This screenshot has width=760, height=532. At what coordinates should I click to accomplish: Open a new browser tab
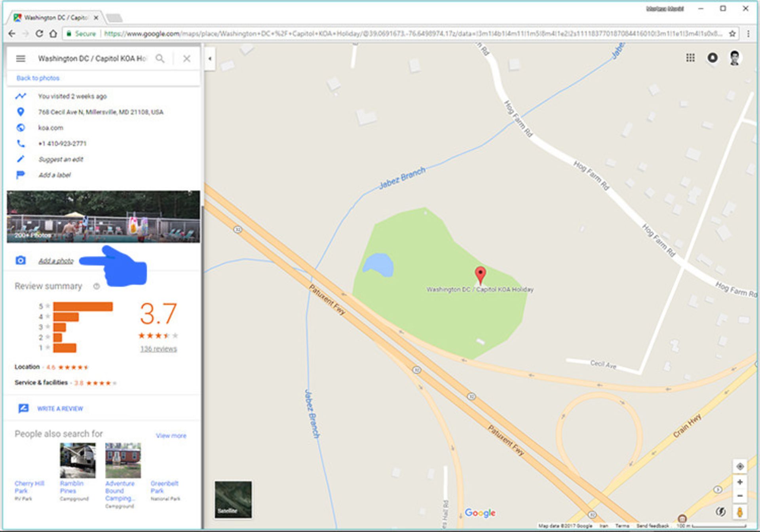[x=114, y=18]
